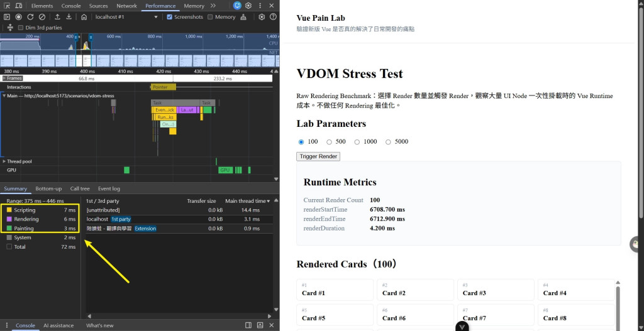Enable the Dim 3rd parties checkbox

(21, 28)
